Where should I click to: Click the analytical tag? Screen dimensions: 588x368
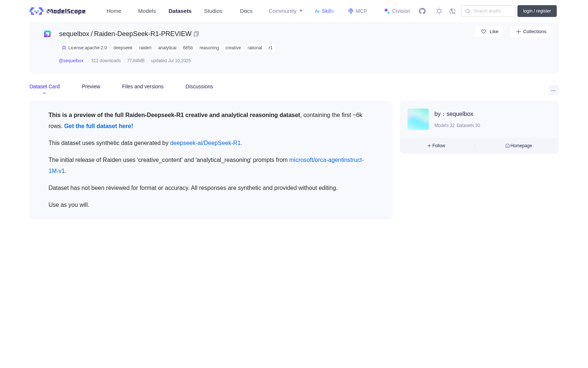167,48
